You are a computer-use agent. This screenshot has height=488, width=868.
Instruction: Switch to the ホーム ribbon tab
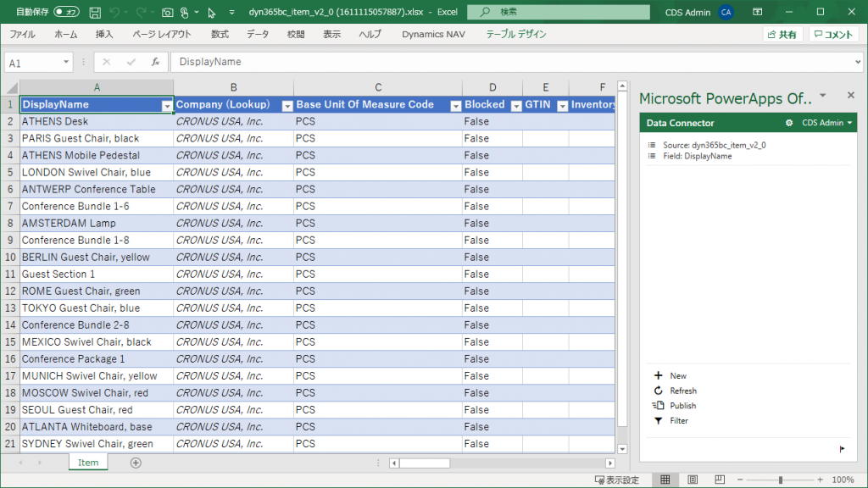pyautogui.click(x=66, y=34)
